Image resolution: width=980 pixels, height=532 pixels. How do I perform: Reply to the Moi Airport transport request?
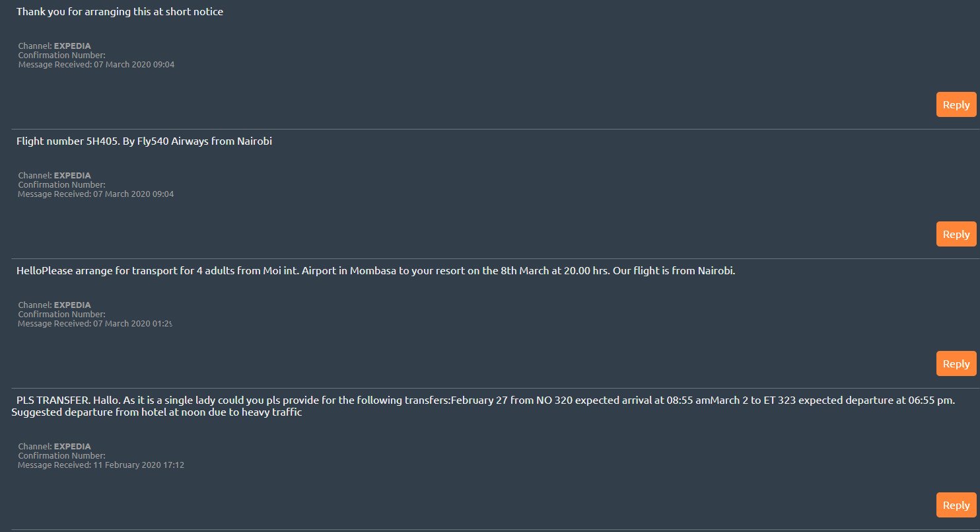(956, 363)
